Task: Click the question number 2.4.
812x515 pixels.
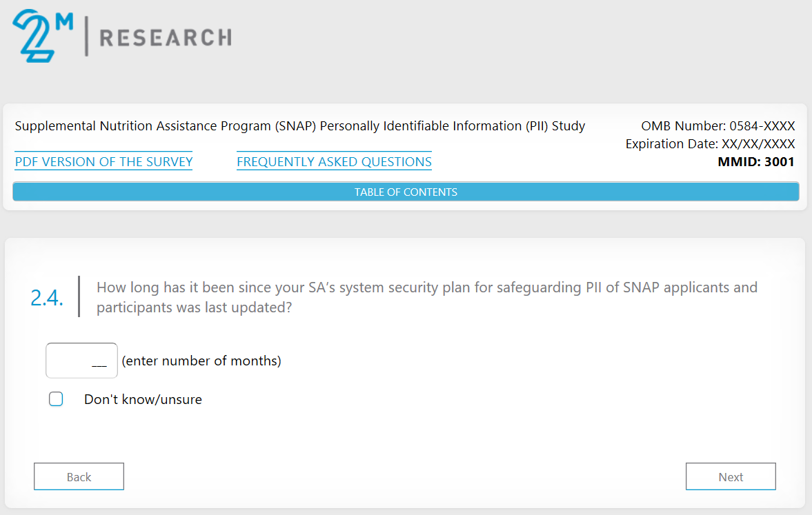Action: click(x=48, y=297)
